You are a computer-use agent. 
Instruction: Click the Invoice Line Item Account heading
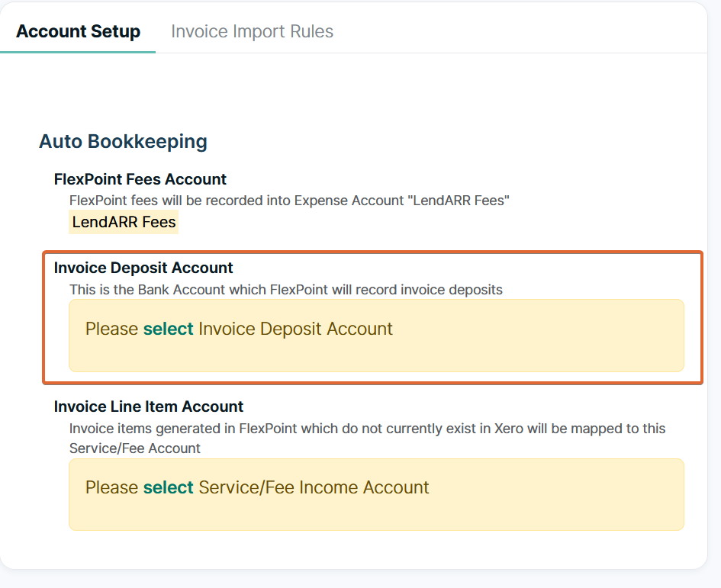tap(148, 406)
